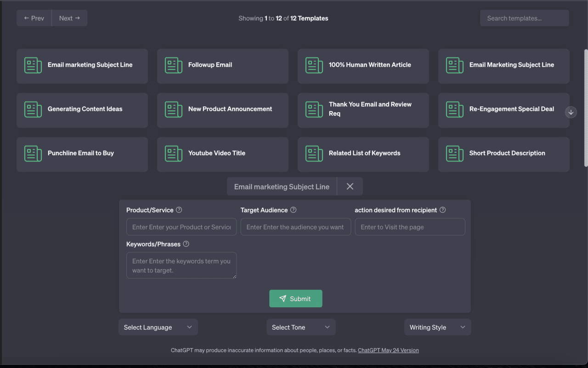Open the Select Language dropdown
The height and width of the screenshot is (368, 588).
(x=158, y=327)
